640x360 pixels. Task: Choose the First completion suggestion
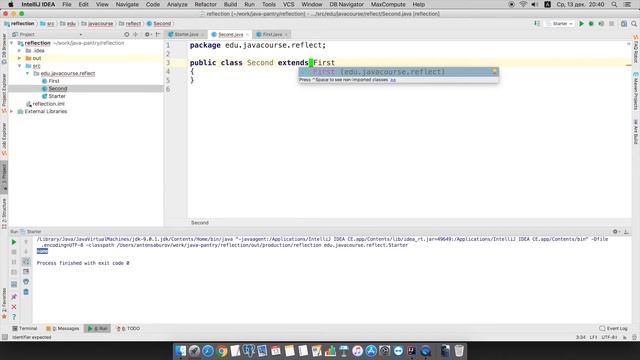tap(398, 72)
